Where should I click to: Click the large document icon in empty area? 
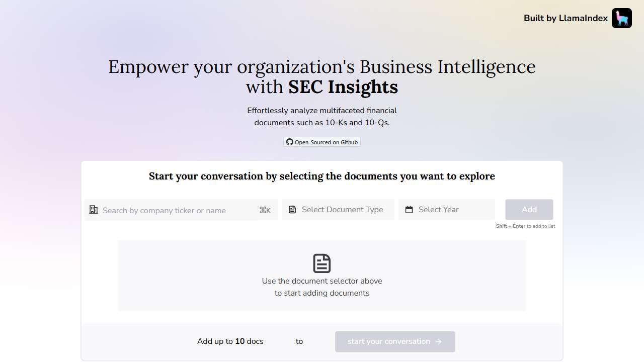click(322, 263)
